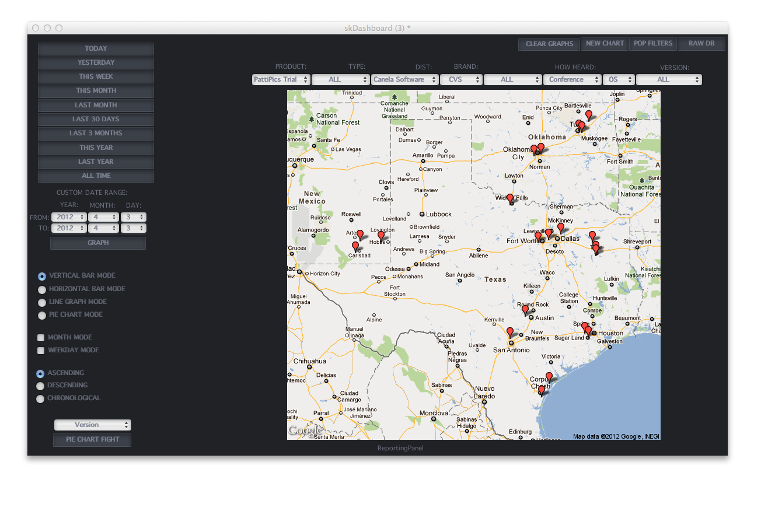
Task: Select Vertical Bar Mode radio button
Action: click(x=42, y=276)
